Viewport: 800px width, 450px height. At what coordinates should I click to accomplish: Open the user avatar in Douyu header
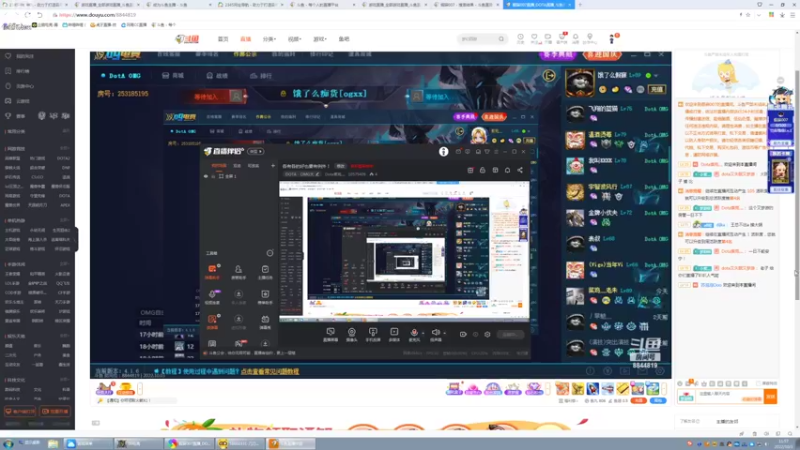coord(612,39)
